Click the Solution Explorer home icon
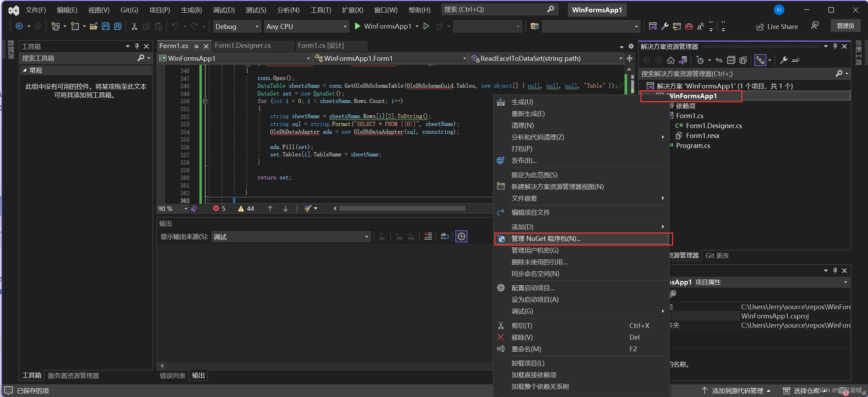This screenshot has width=868, height=397. [x=671, y=60]
